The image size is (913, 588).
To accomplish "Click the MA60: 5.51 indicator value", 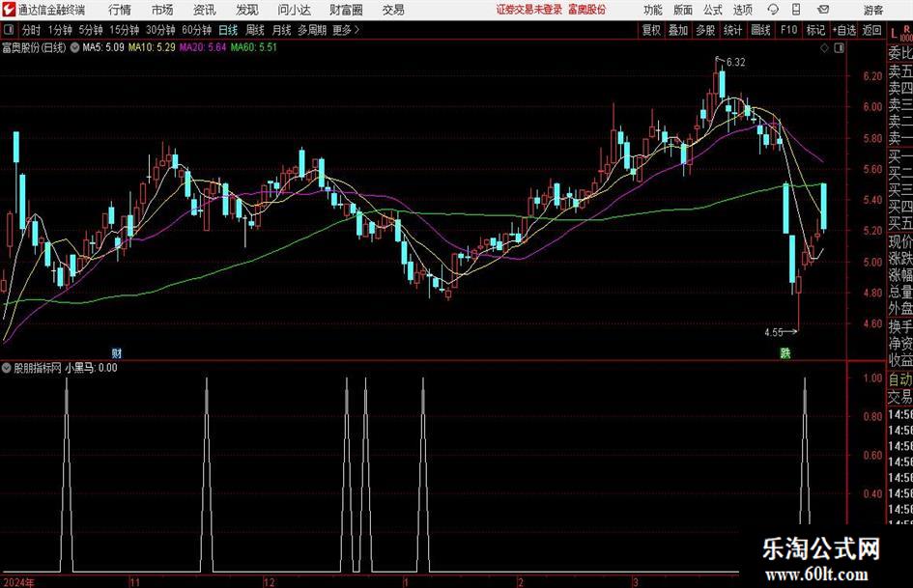I will 253,47.
